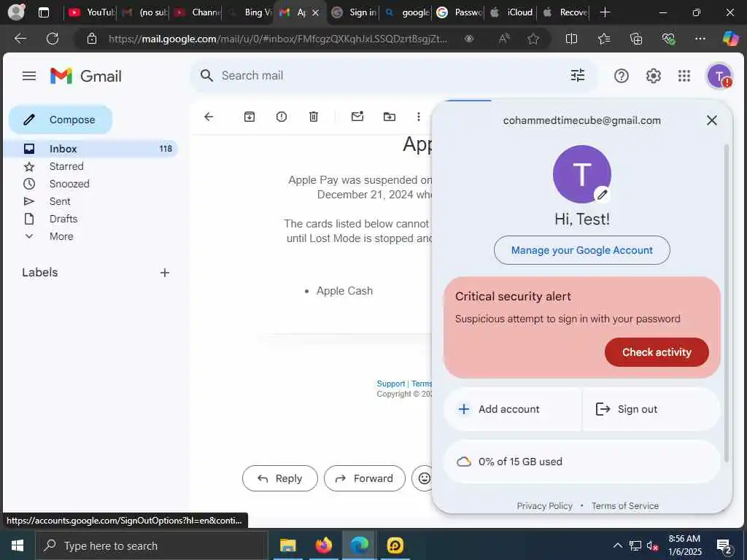Report this email as spam

(x=281, y=117)
